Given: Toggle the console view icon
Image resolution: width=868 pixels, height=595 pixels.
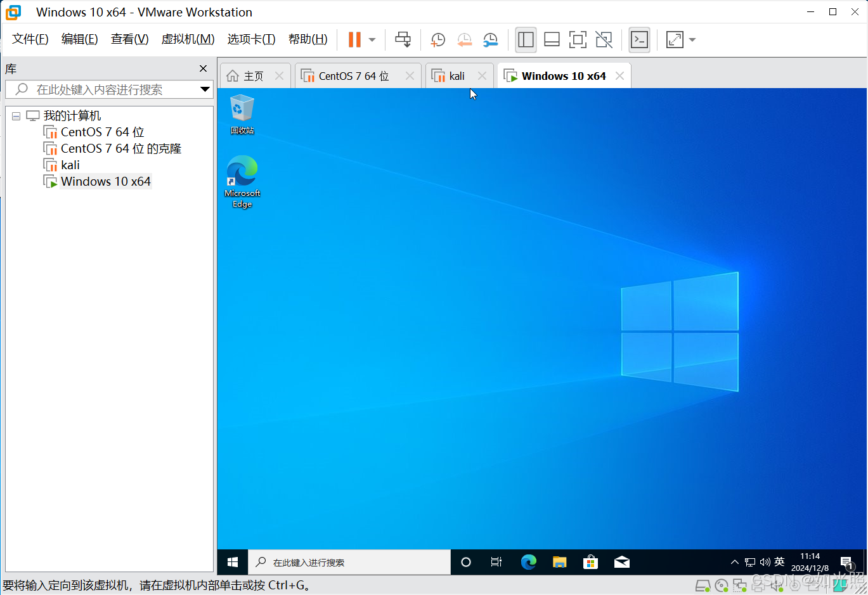Looking at the screenshot, I should pos(639,40).
